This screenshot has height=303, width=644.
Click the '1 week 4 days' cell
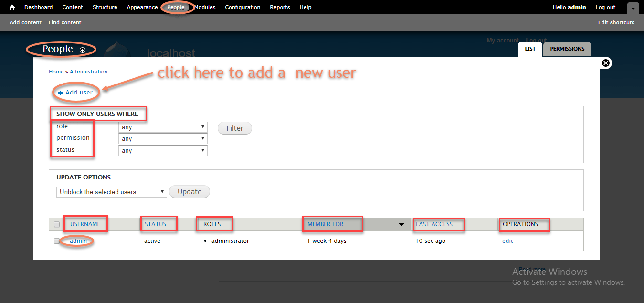327,241
